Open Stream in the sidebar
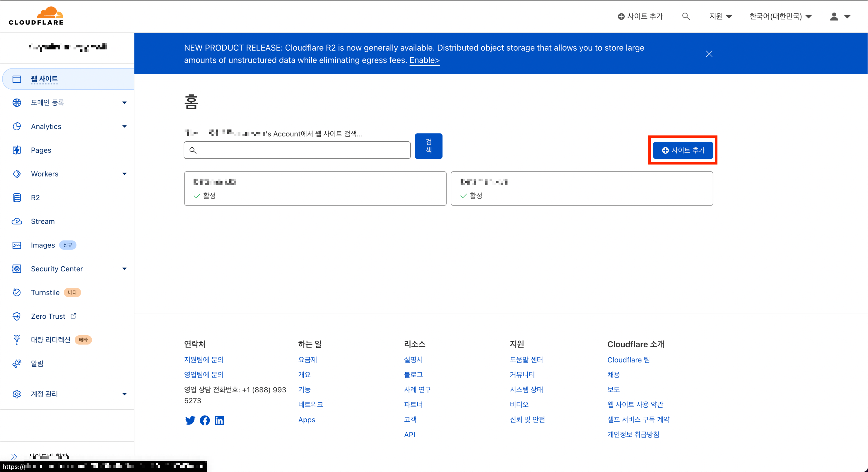The height and width of the screenshot is (472, 868). (43, 221)
